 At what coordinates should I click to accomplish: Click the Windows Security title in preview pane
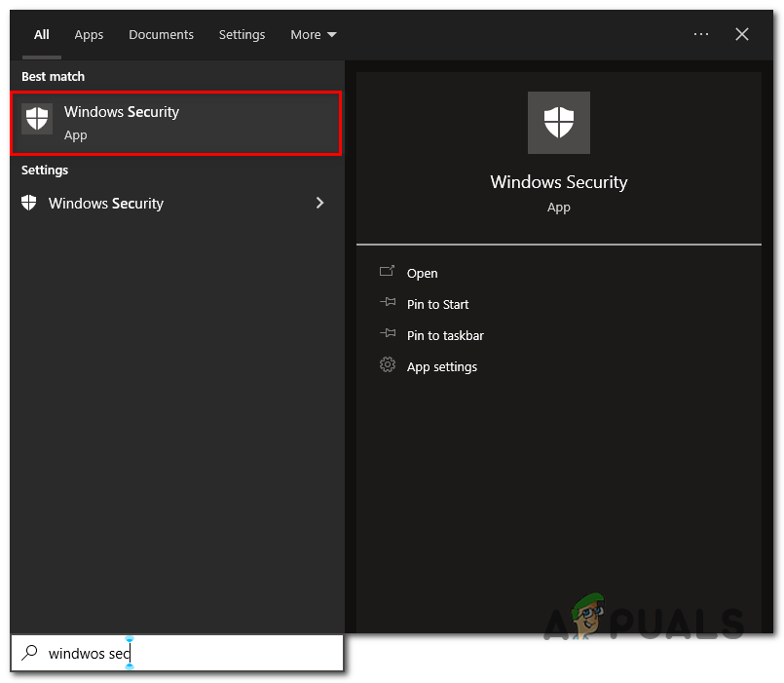coord(558,181)
